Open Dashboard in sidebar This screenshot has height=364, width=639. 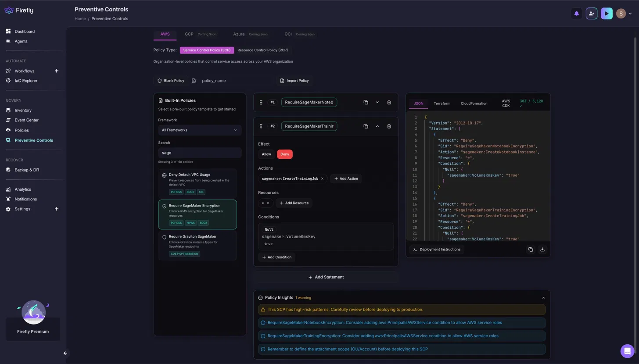(25, 32)
